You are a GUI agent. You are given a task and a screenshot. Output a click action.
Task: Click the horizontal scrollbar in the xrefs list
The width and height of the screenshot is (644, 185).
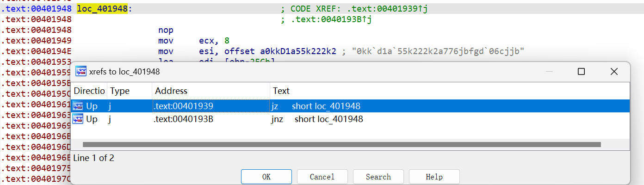(x=341, y=145)
